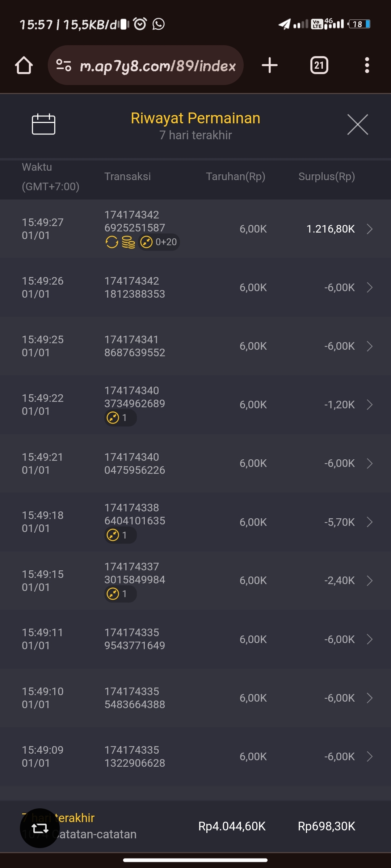Viewport: 391px width, 868px height.
Task: Expand the -1,20K surplus row chevron
Action: click(x=369, y=405)
